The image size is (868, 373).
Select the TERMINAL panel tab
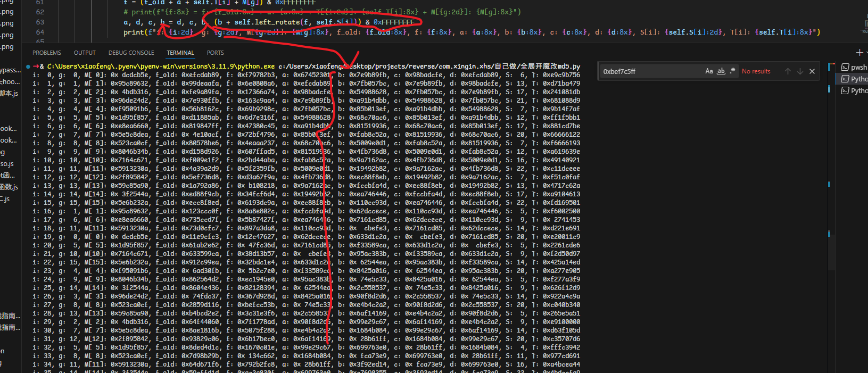[180, 53]
